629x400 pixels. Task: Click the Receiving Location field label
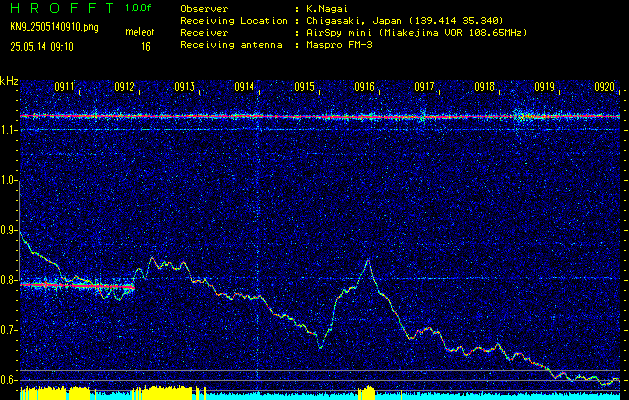(234, 21)
